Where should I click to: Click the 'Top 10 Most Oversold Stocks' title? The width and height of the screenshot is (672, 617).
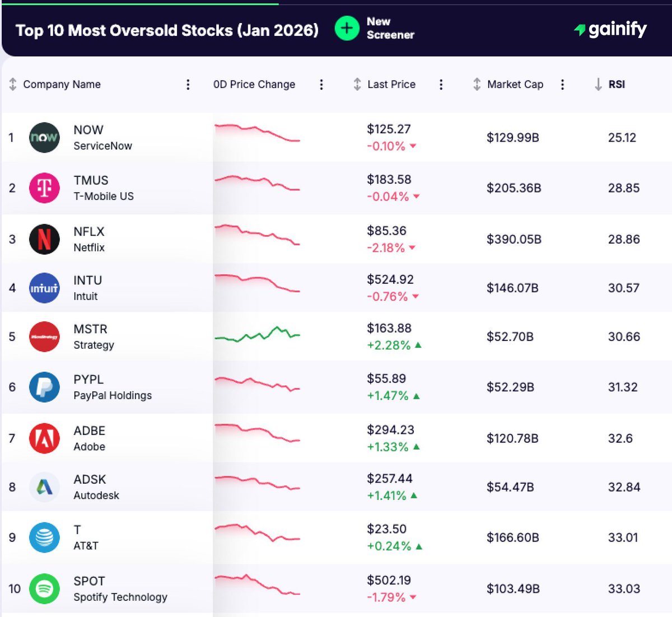[167, 30]
